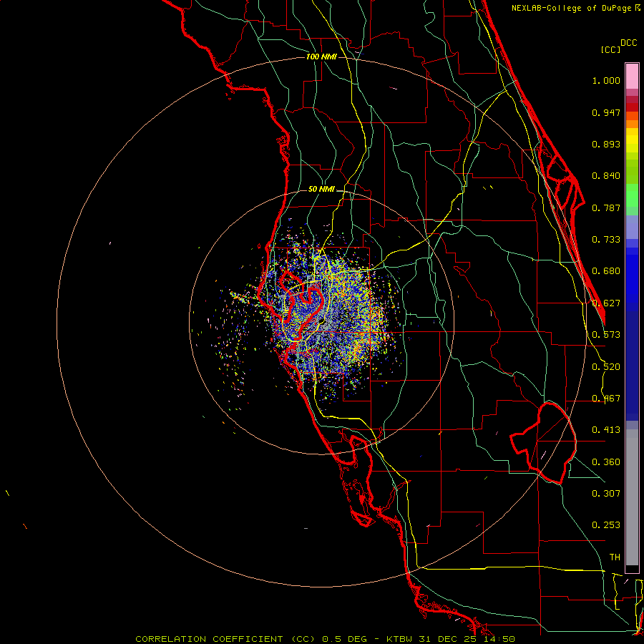Click the 0.253 scale value
Viewport: 644px width, 644px height.
(606, 525)
